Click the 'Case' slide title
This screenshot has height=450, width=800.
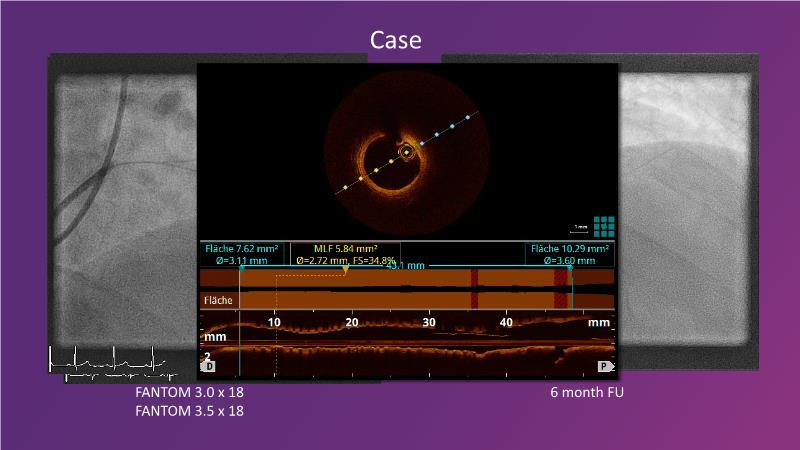[x=396, y=40]
